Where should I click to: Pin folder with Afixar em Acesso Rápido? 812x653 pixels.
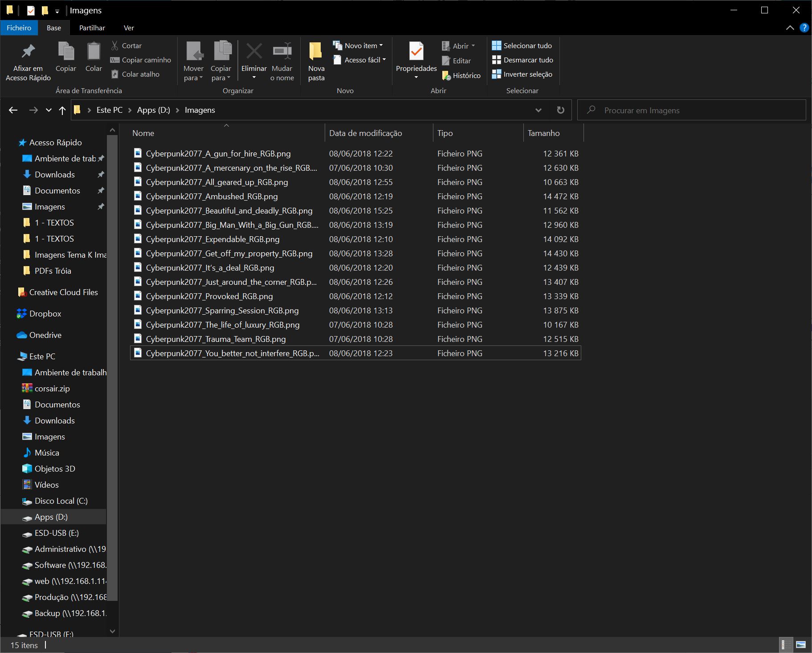click(28, 62)
